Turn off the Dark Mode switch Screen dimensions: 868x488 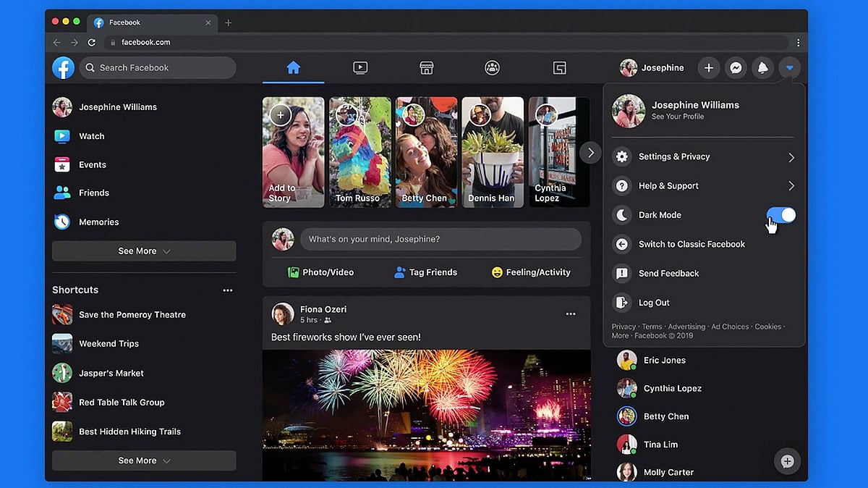pos(780,215)
